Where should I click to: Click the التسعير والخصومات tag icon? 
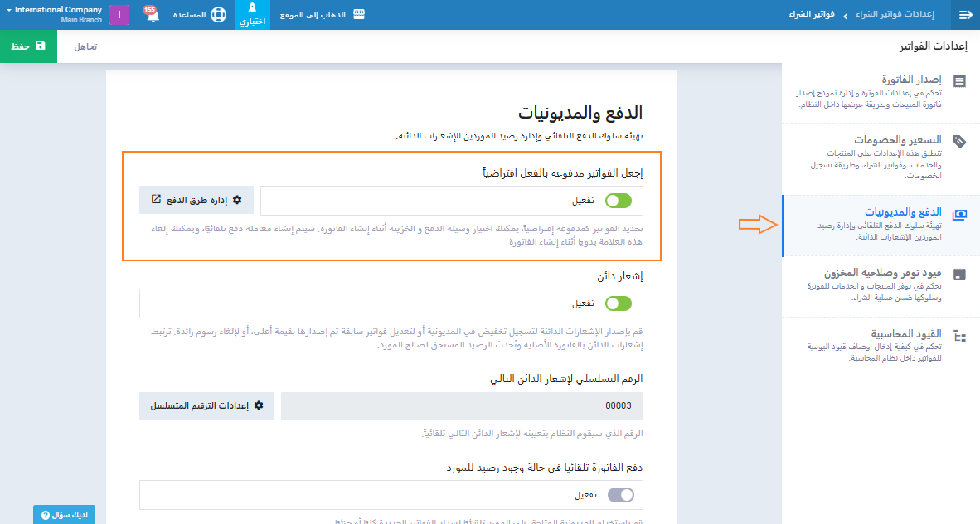[959, 141]
